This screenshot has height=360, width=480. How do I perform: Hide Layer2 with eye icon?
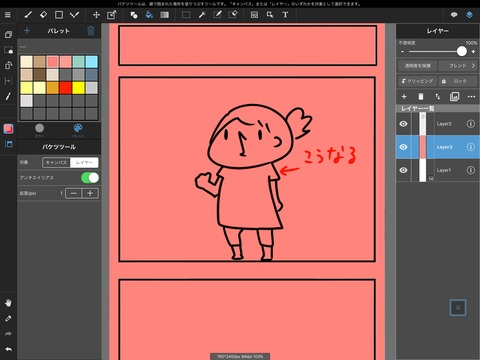403,124
